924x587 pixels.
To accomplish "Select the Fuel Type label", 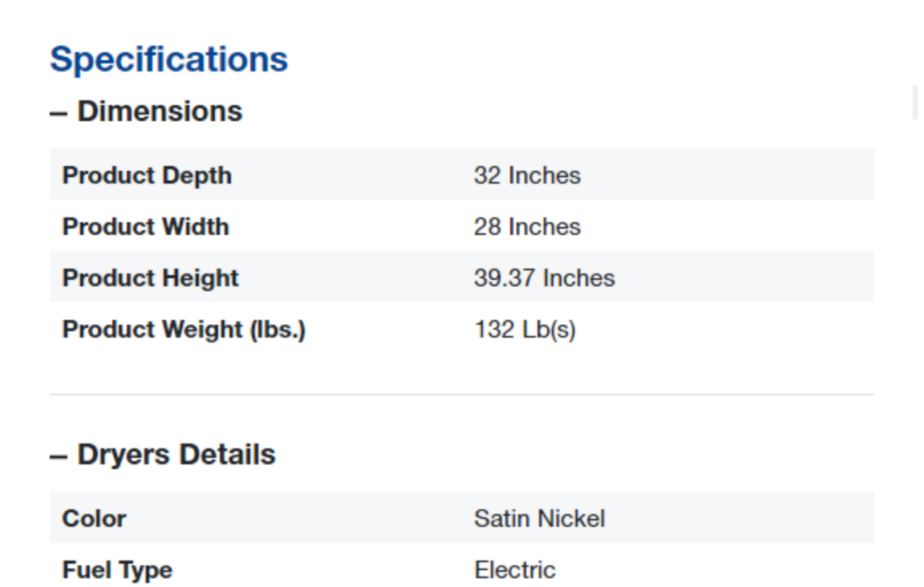I will tap(117, 569).
